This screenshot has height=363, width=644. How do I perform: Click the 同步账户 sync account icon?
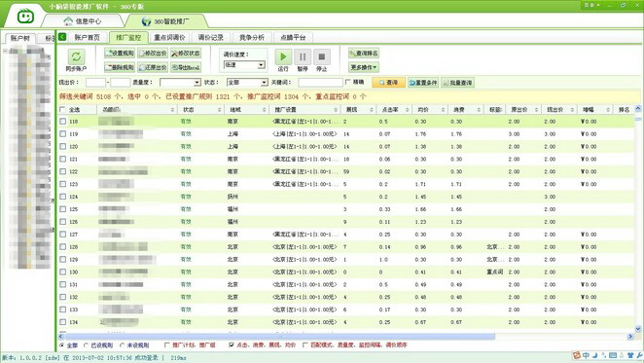(76, 56)
